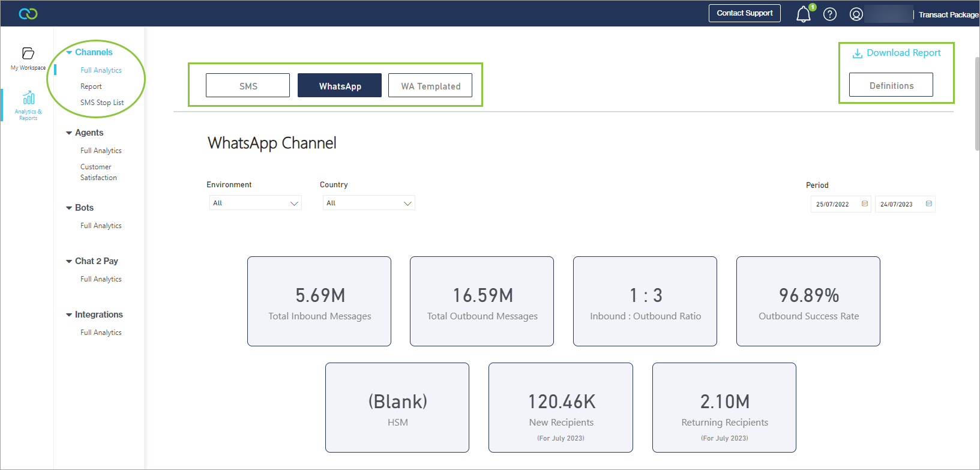Click the Contact Support button
980x470 pixels.
pyautogui.click(x=744, y=13)
